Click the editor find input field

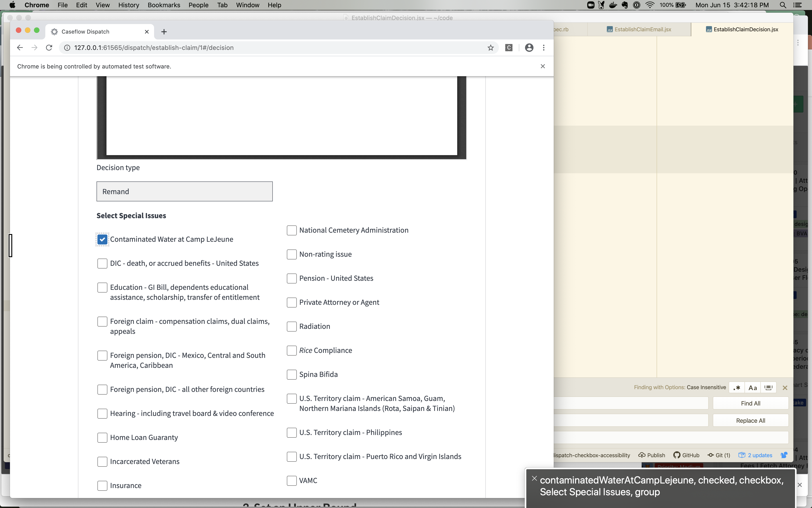(631, 403)
